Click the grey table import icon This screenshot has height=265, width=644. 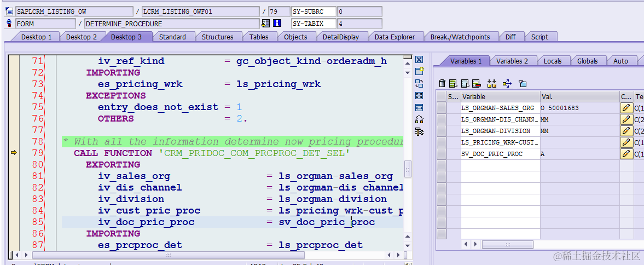[465, 84]
